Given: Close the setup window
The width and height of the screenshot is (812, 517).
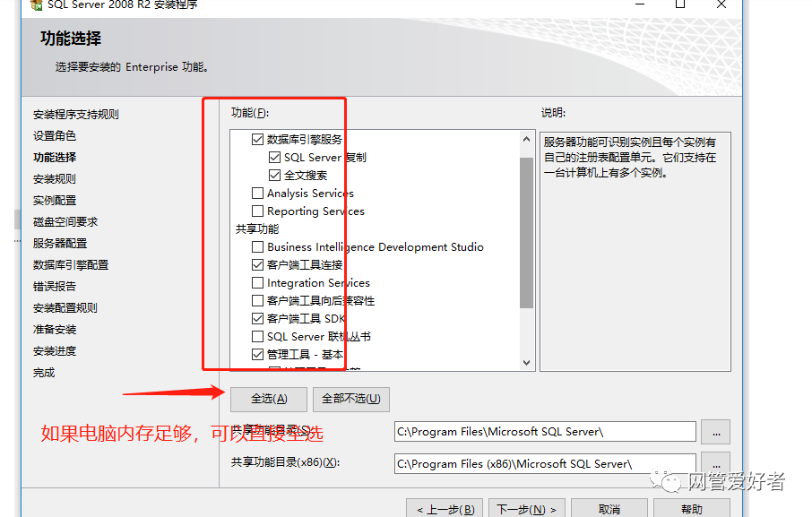Looking at the screenshot, I should [721, 4].
